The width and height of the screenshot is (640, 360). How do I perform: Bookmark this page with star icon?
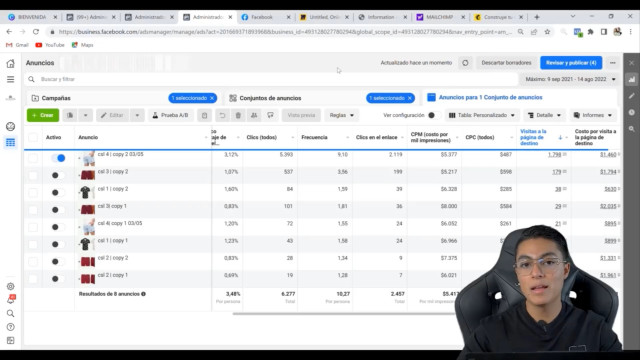tap(547, 31)
